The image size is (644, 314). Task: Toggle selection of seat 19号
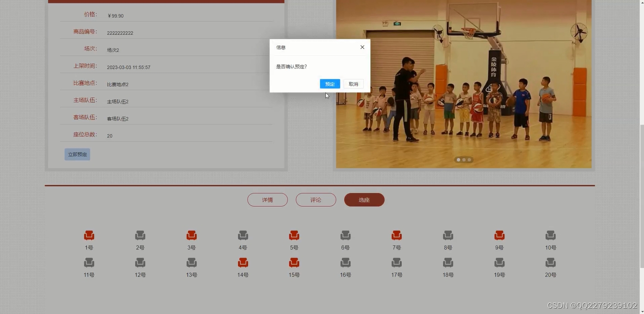click(x=499, y=262)
